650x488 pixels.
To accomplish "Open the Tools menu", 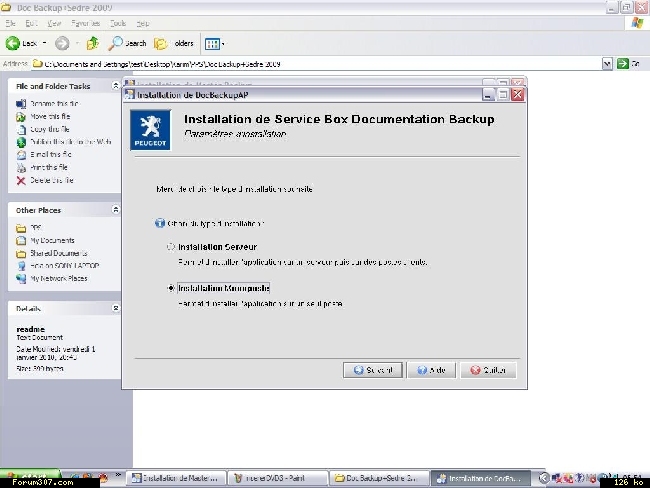I will click(118, 23).
